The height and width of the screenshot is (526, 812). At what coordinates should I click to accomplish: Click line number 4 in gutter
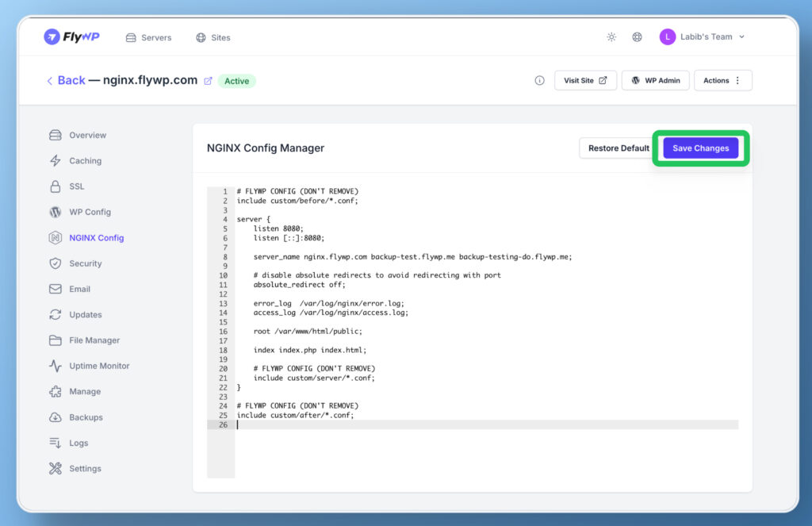[224, 219]
